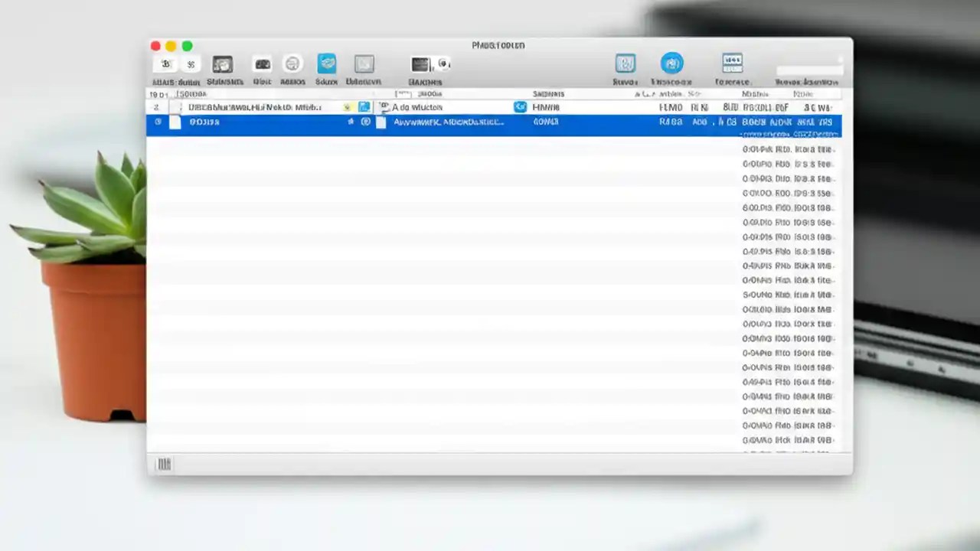Select the photo-thumbnail toolbar icon
The width and height of the screenshot is (980, 551).
(x=223, y=64)
